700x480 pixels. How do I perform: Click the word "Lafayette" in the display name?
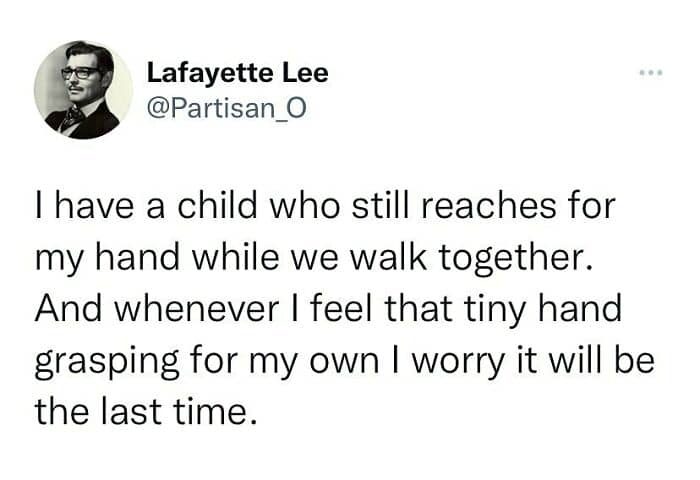(207, 74)
